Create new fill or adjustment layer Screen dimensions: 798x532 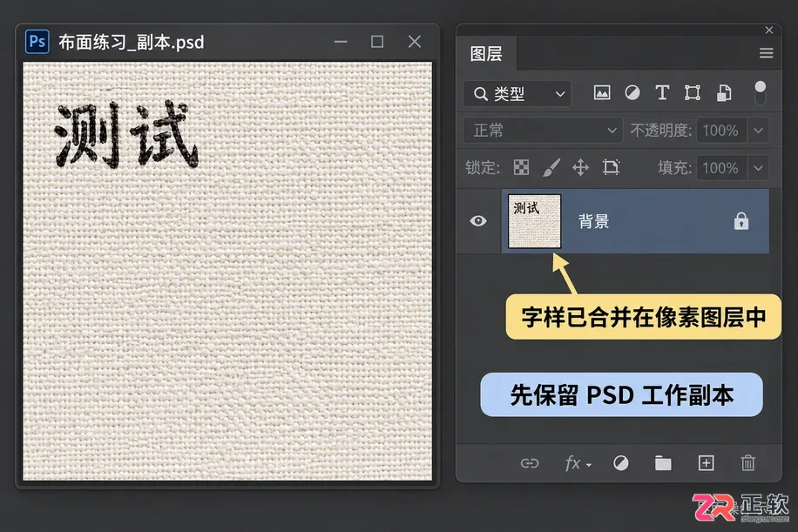621,463
